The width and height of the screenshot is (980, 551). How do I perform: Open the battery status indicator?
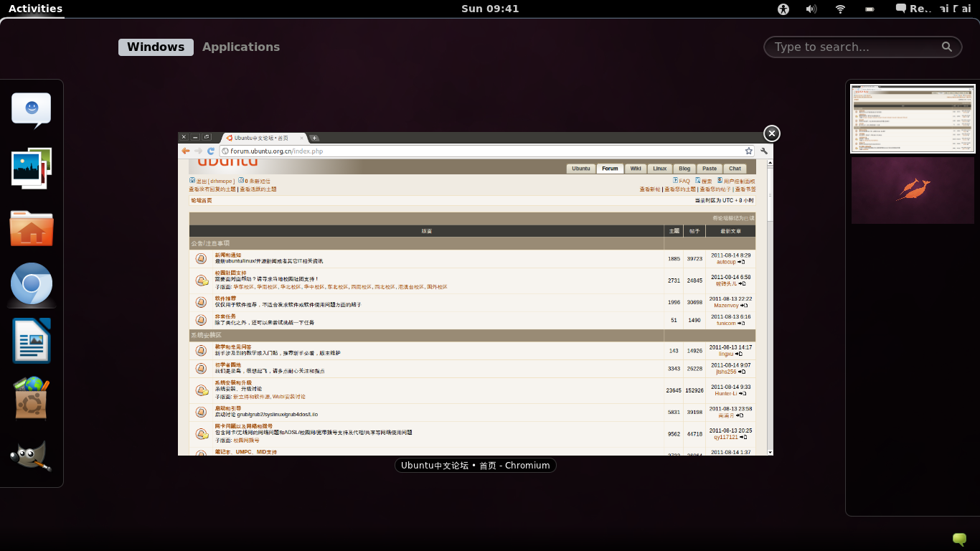tap(870, 9)
